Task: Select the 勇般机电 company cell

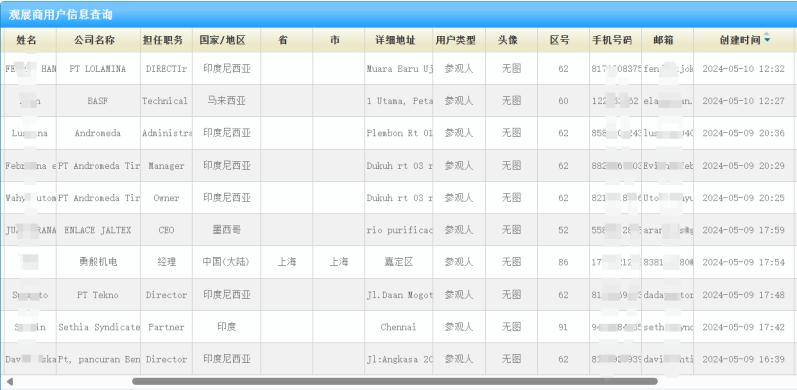Action: (99, 262)
